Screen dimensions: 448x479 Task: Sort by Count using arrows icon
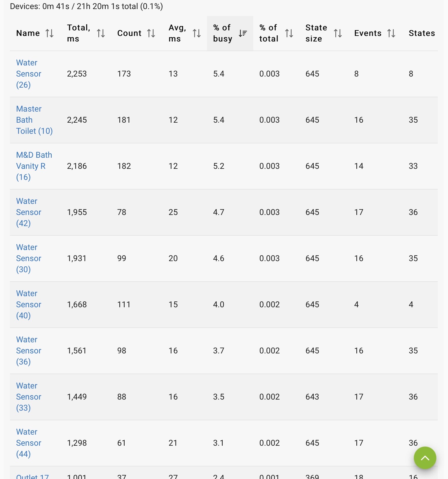point(151,33)
